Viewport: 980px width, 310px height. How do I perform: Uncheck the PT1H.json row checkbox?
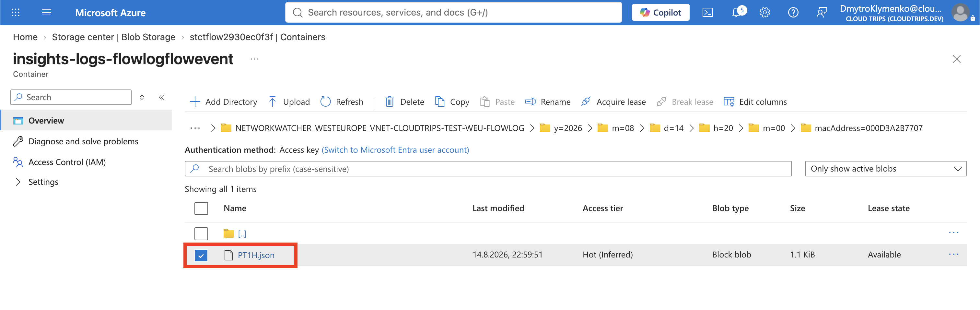(201, 255)
